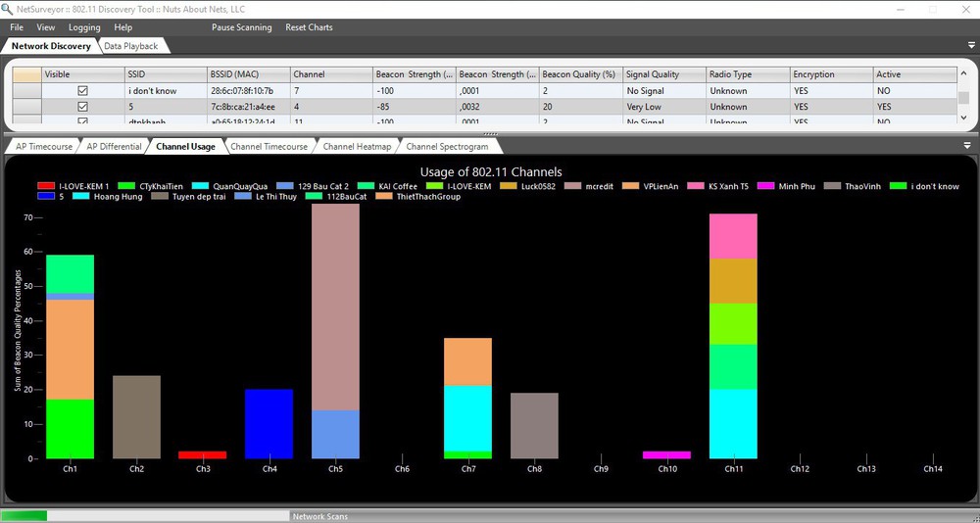The height and width of the screenshot is (523, 980).
Task: Click the blue legend icon for SSID 5
Action: point(45,197)
